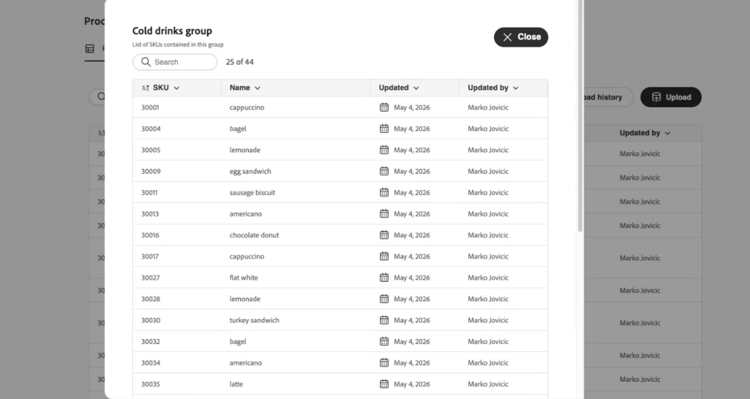Screen dimensions: 750x399
Task: Select the americano name in row 30013
Action: pyautogui.click(x=246, y=214)
